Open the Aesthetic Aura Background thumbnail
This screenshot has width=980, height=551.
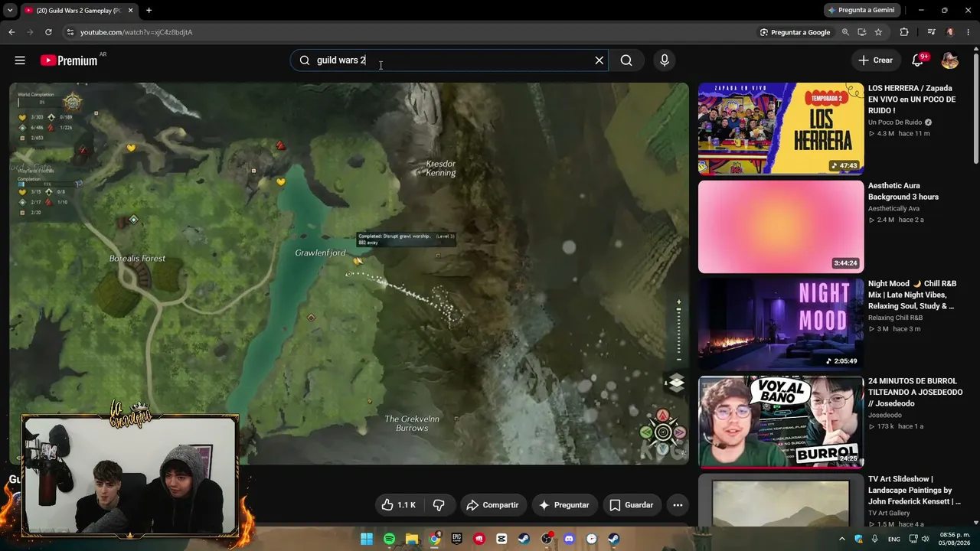(781, 227)
